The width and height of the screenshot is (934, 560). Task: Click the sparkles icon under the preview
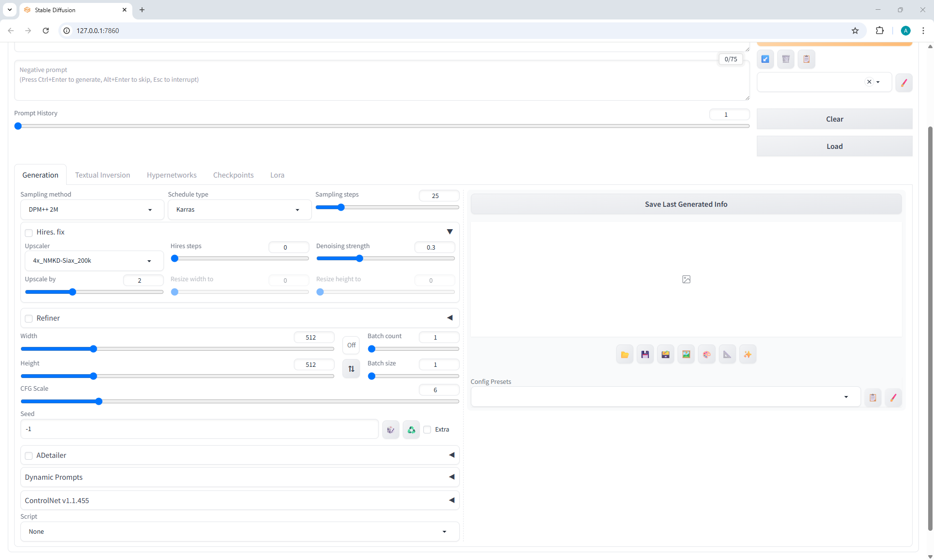click(748, 355)
